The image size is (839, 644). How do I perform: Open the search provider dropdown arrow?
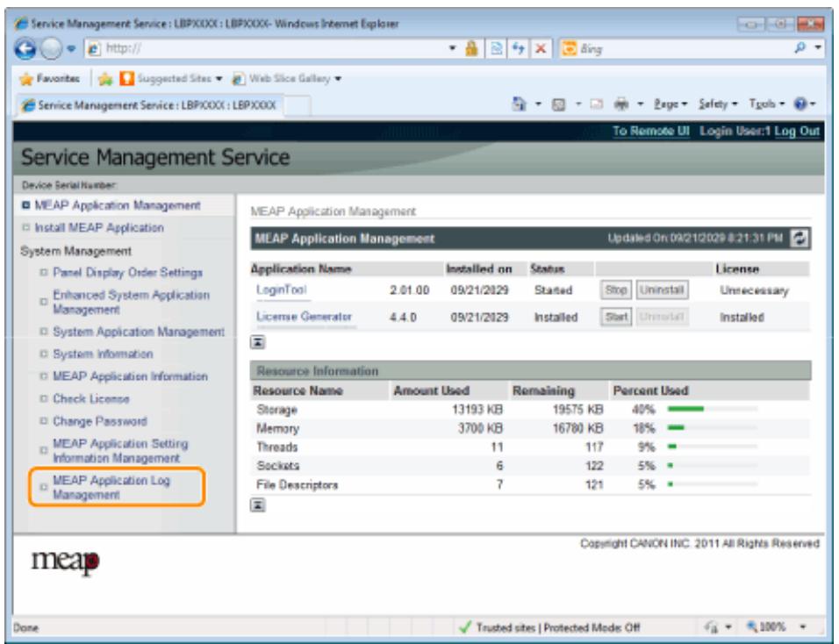[x=818, y=48]
